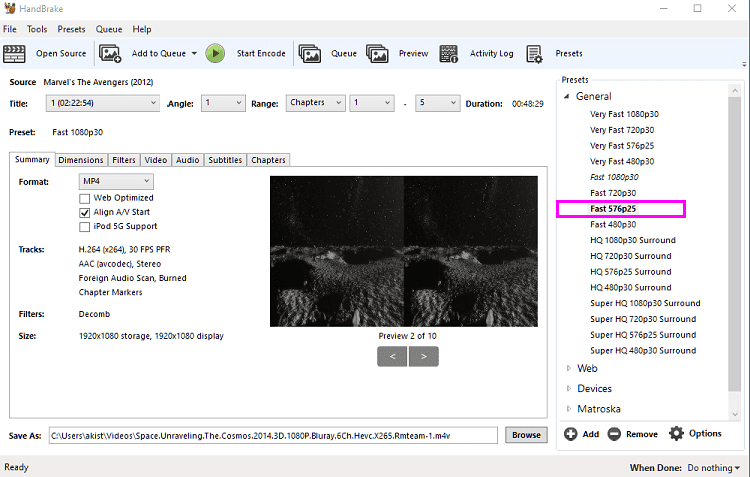Select the Fast 720p30 preset

(613, 193)
